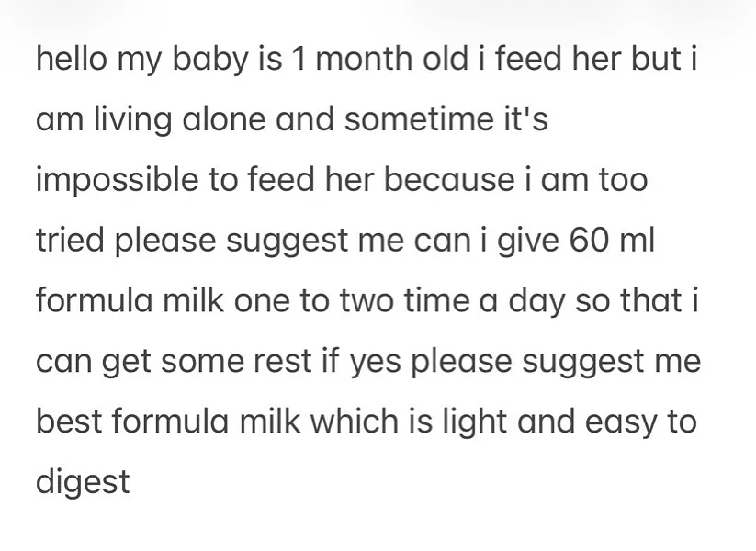This screenshot has width=756, height=551.
Task: Click the final word "digest"
Action: pos(84,482)
